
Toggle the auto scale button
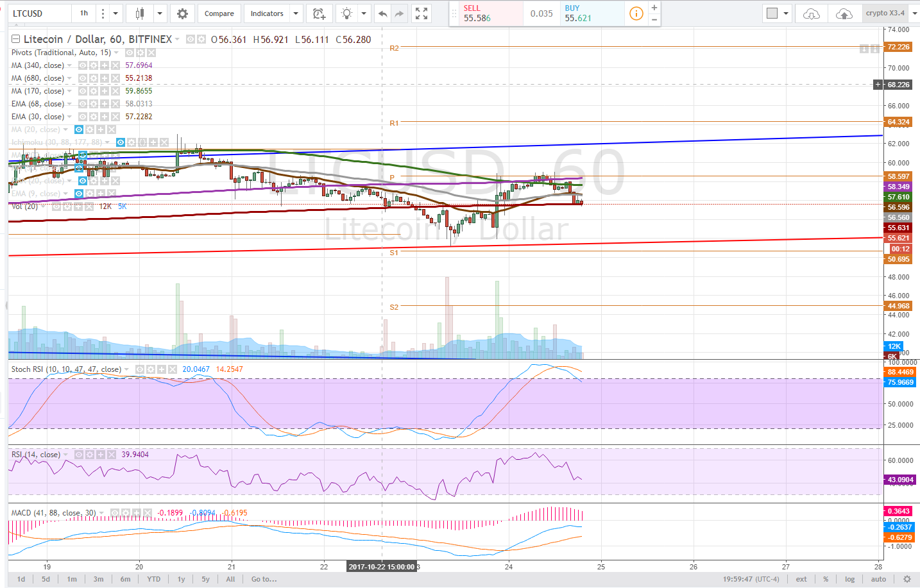pyautogui.click(x=878, y=579)
